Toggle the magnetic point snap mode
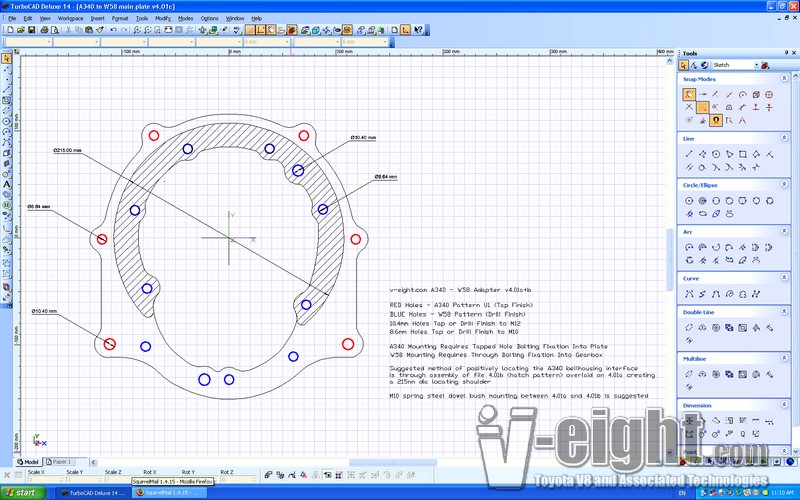 coord(716,120)
